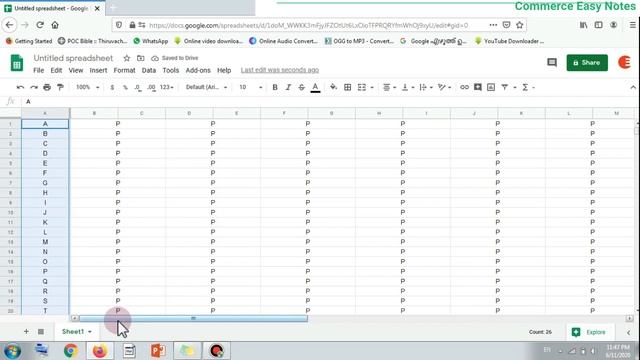The width and height of the screenshot is (640, 360).
Task: Open the Borders tool
Action: coord(347,87)
